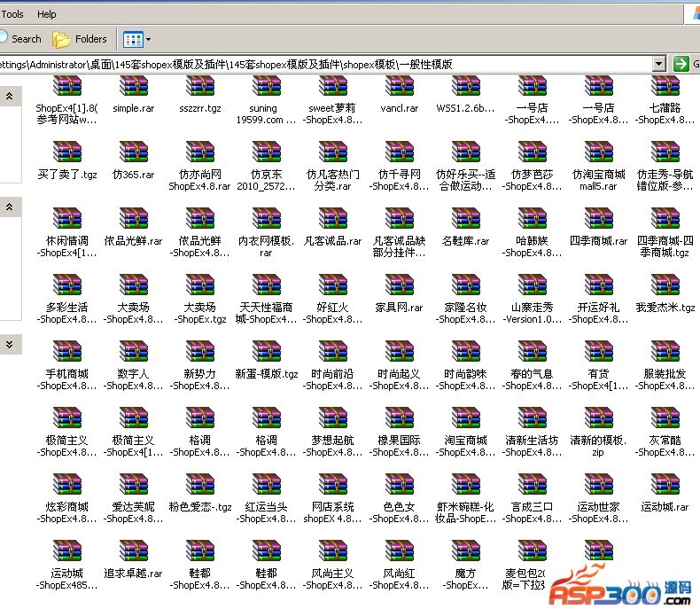Viewport: 700px width, 609px height.
Task: Select the WSS1.2.6b archive icon
Action: 465,86
